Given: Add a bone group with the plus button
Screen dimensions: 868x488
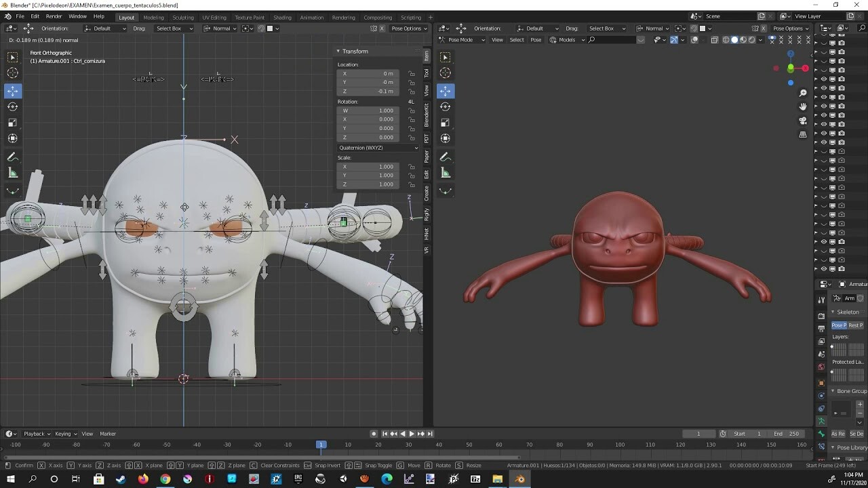Looking at the screenshot, I should pos(860,404).
